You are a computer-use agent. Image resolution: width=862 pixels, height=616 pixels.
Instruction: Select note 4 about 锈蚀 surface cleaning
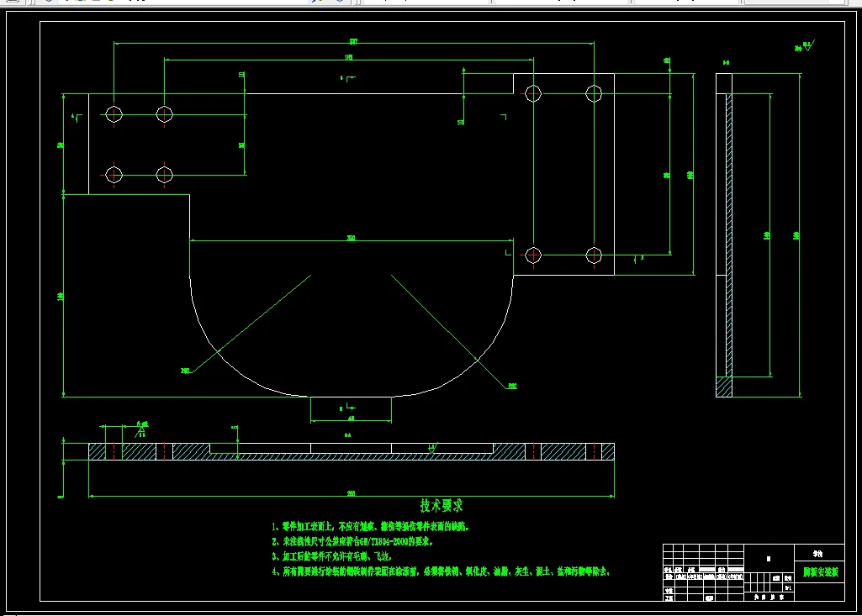coord(441,572)
